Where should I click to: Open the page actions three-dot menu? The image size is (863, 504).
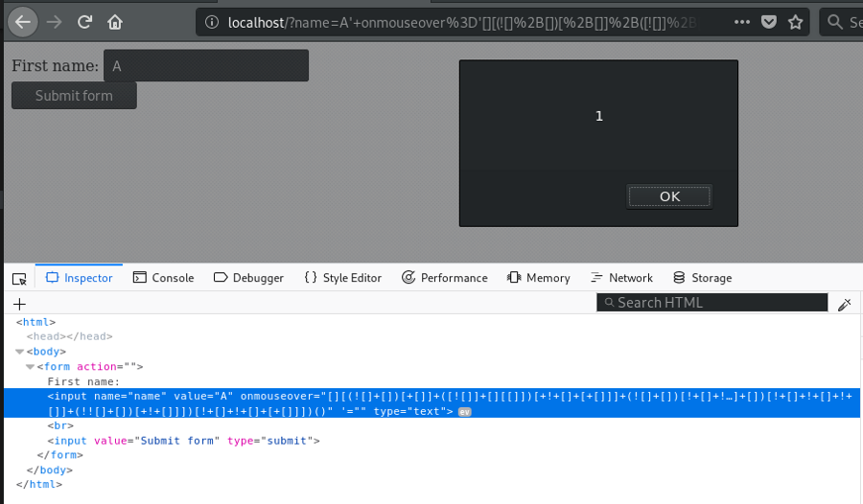pyautogui.click(x=742, y=21)
